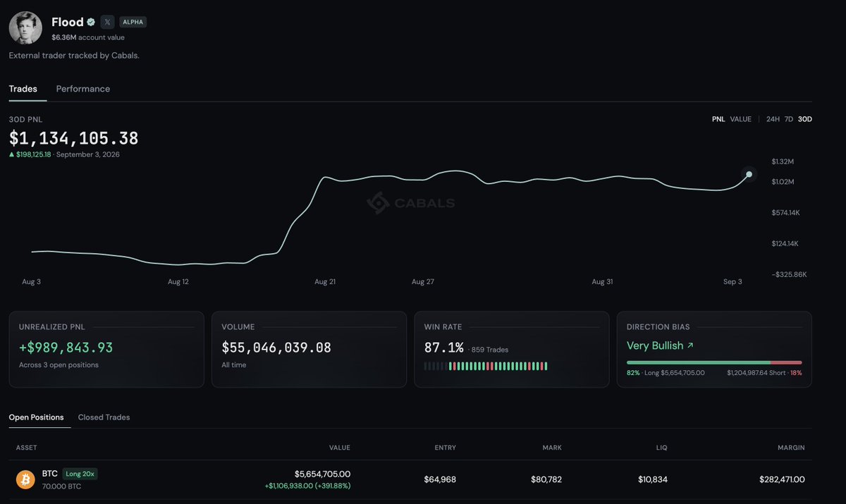The height and width of the screenshot is (504, 846).
Task: Click the long/short direction bias bar
Action: 714,362
